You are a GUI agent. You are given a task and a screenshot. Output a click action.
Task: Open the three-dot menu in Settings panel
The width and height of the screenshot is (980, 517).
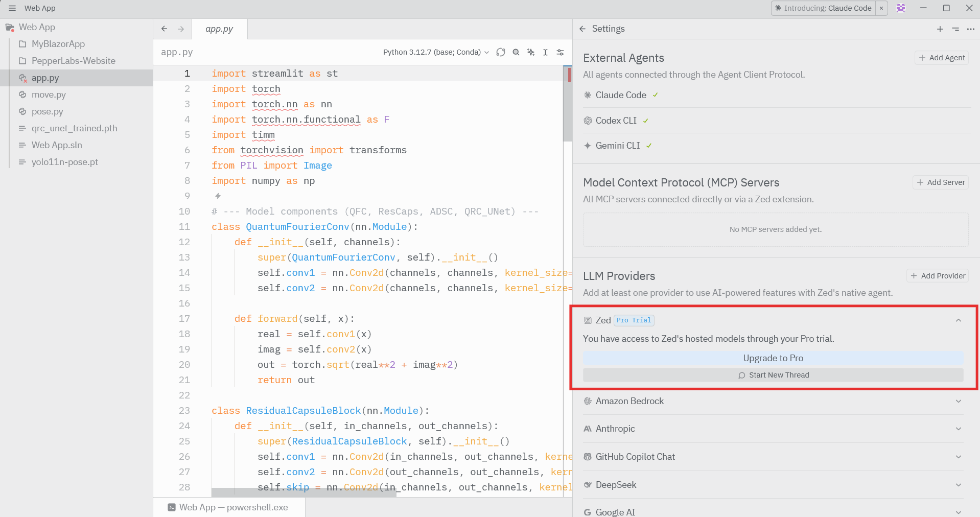click(x=971, y=29)
